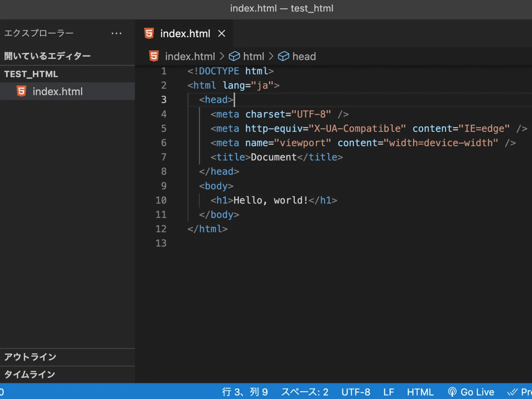Click the closing html tag on line 12
Viewport: 532px width, 399px height.
click(x=207, y=229)
